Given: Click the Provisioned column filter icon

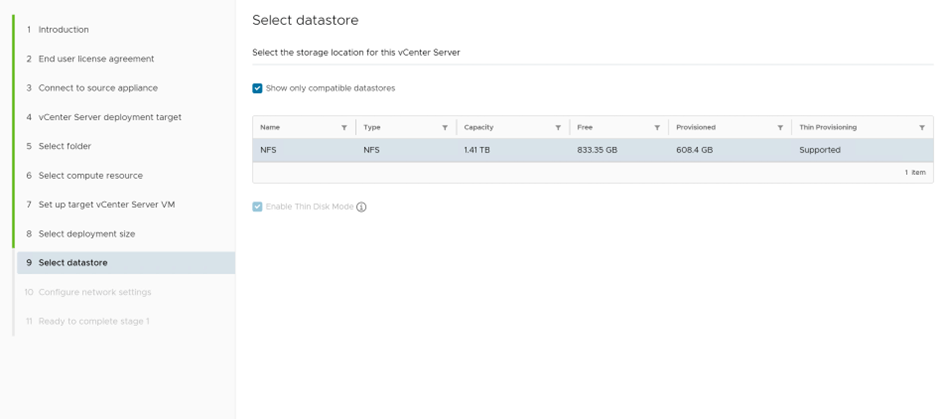Looking at the screenshot, I should point(780,128).
